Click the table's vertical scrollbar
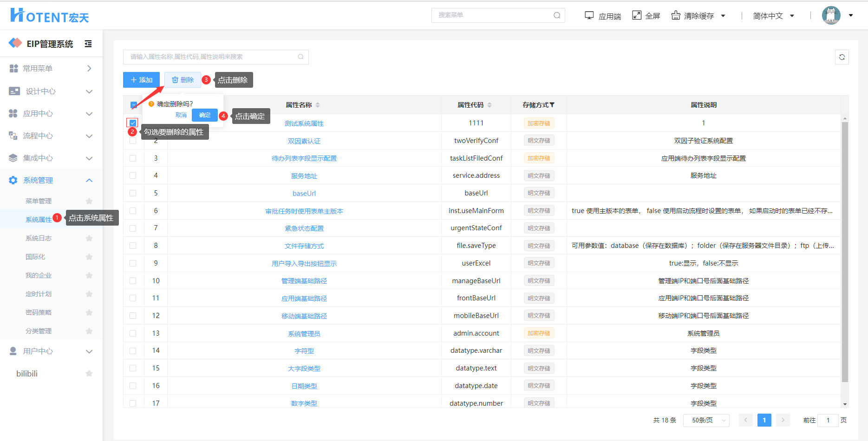 click(x=845, y=251)
